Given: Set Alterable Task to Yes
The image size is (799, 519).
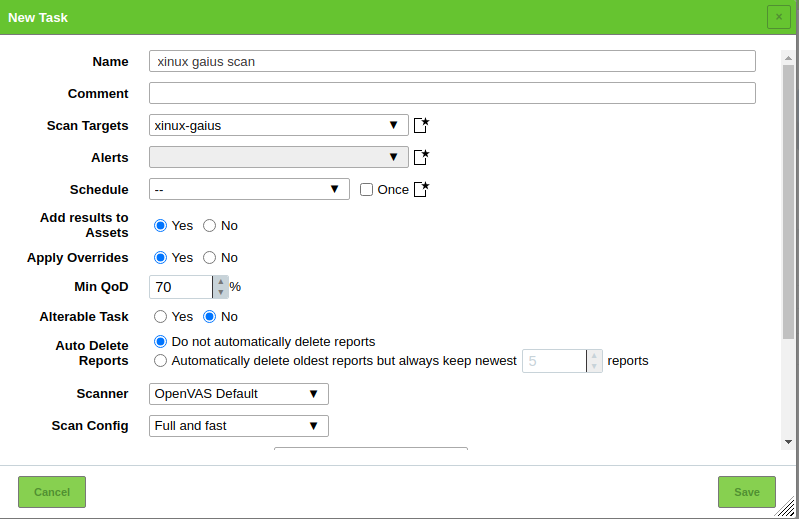Looking at the screenshot, I should coord(160,316).
